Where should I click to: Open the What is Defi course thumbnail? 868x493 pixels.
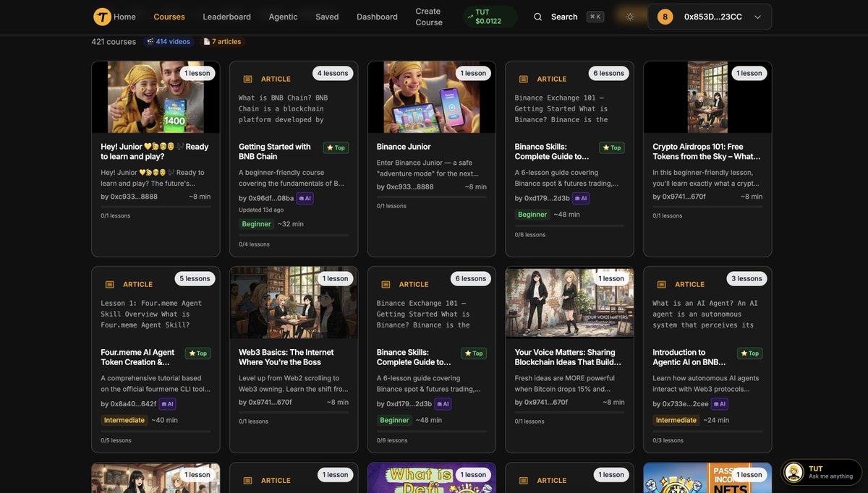coord(432,478)
